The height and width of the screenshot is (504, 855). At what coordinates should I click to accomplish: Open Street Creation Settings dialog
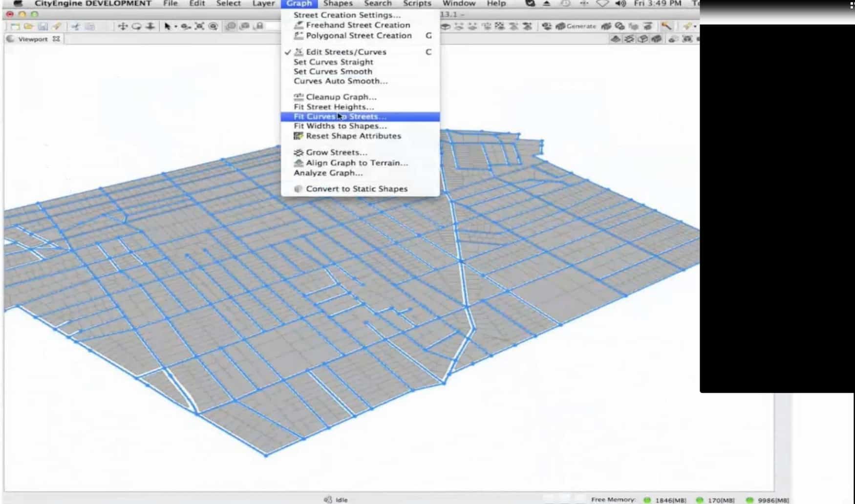347,15
